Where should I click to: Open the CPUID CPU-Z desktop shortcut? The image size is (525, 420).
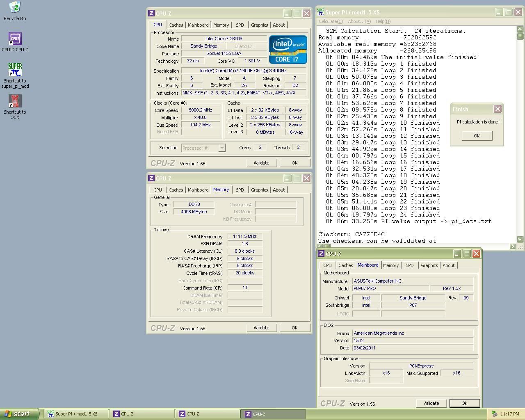pos(15,39)
